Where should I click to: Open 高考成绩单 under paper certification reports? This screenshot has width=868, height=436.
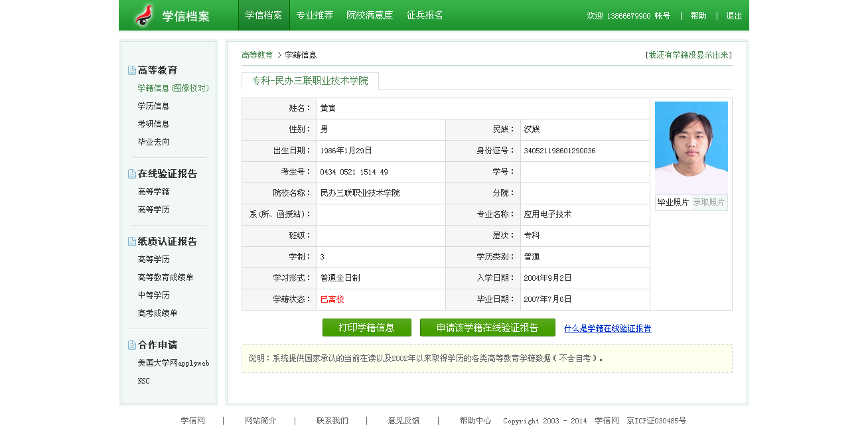(157, 313)
